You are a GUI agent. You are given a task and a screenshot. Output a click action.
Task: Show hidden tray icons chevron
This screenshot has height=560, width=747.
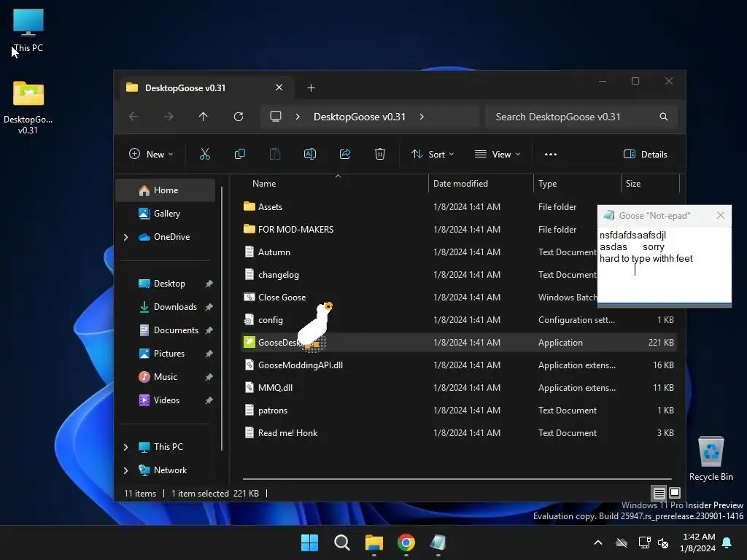pos(598,542)
